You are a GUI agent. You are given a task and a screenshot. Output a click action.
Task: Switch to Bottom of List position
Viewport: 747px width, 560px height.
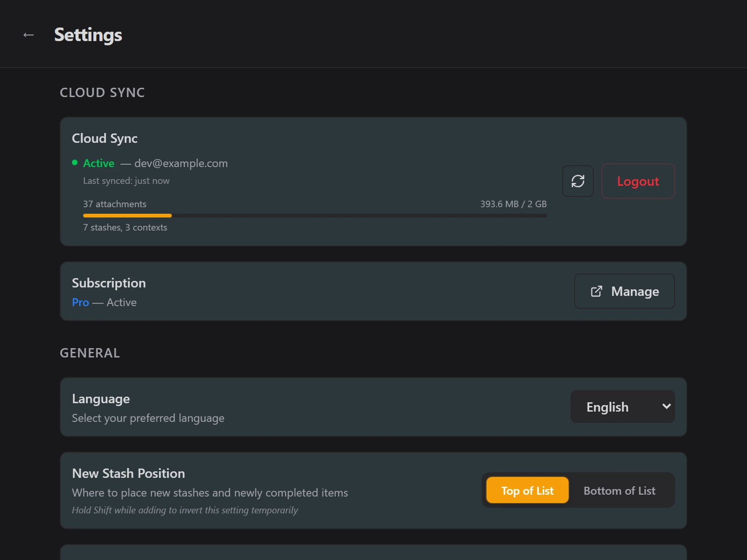tap(620, 490)
